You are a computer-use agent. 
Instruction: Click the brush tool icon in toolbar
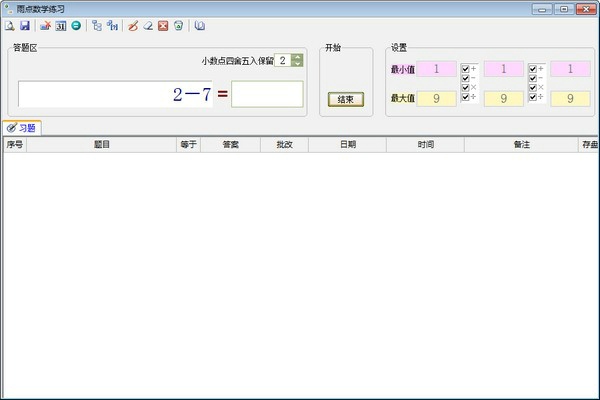[132, 25]
